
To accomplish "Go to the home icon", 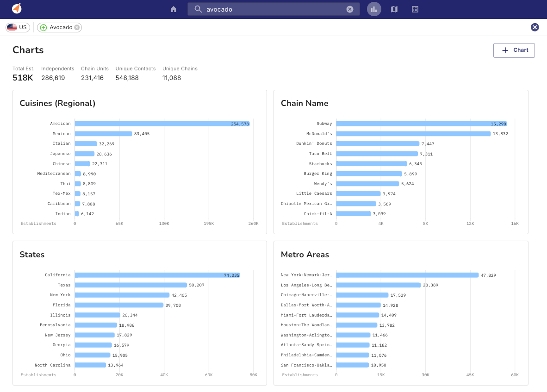I will [x=174, y=9].
